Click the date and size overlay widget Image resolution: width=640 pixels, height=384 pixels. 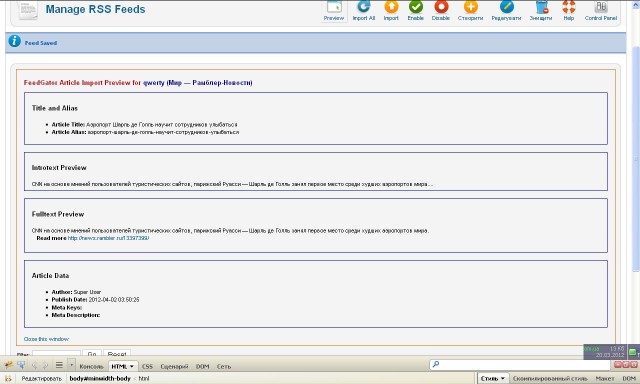pos(605,352)
